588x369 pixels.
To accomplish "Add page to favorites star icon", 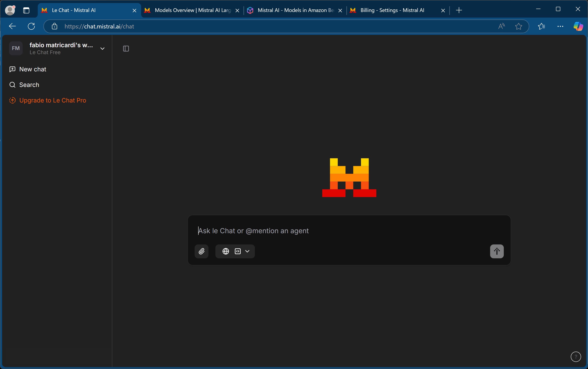I will click(x=519, y=26).
